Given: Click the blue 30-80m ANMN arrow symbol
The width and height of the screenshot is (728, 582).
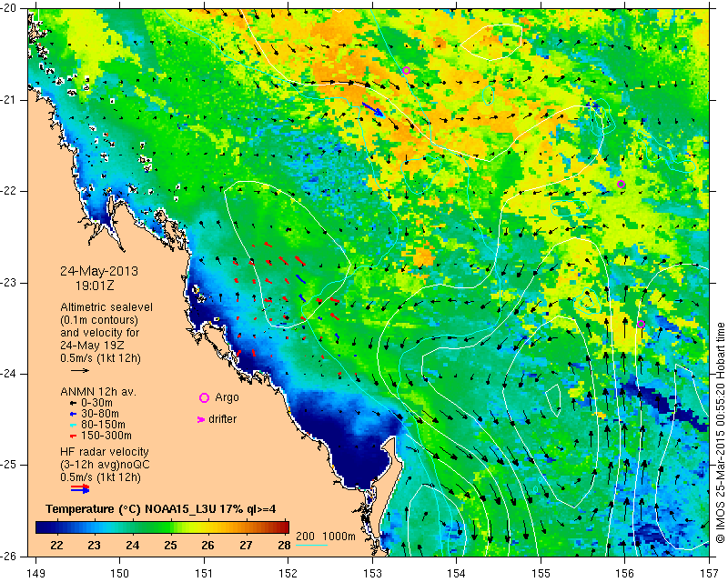Looking at the screenshot, I should click(73, 414).
